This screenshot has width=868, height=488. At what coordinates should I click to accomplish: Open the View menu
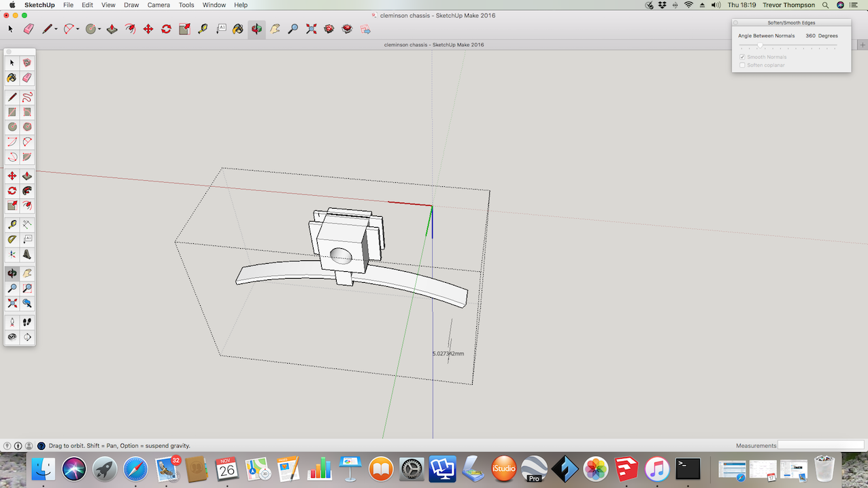point(108,5)
